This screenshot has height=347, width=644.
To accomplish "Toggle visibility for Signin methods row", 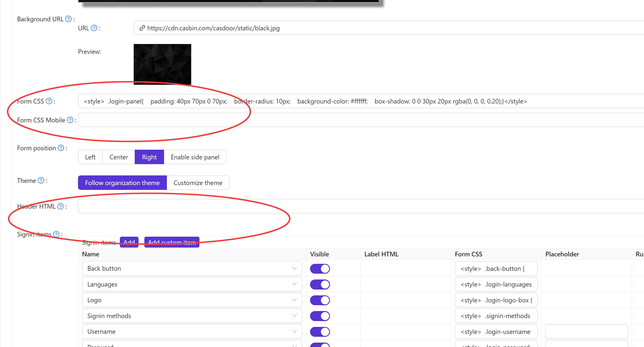I will 320,316.
